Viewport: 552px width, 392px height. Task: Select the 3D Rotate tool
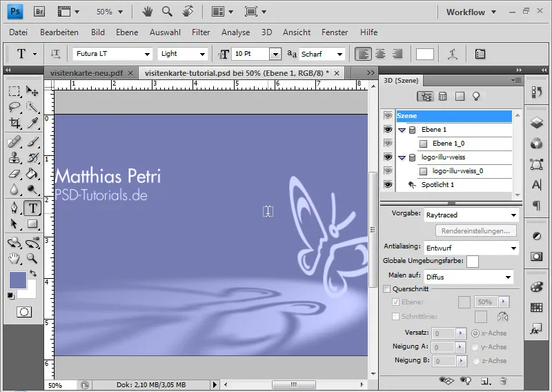click(14, 243)
